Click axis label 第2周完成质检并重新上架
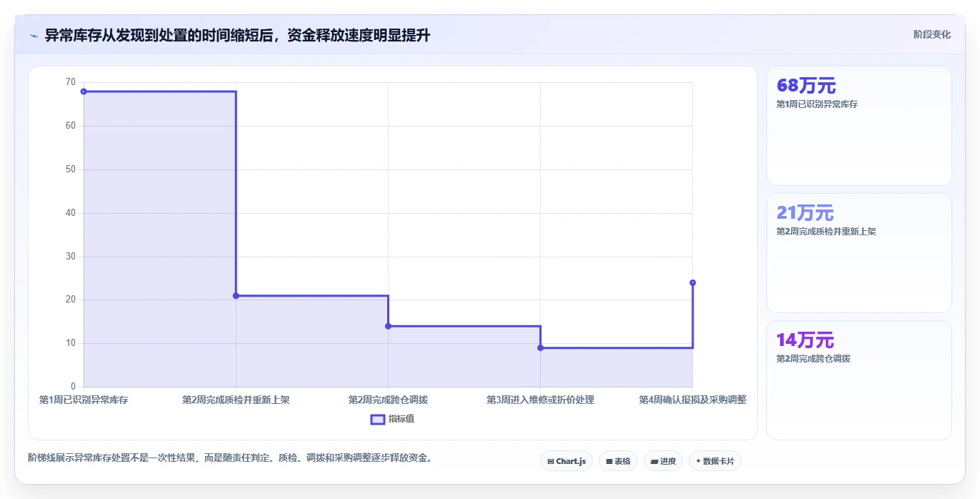Viewport: 980px width, 499px height. pyautogui.click(x=236, y=400)
